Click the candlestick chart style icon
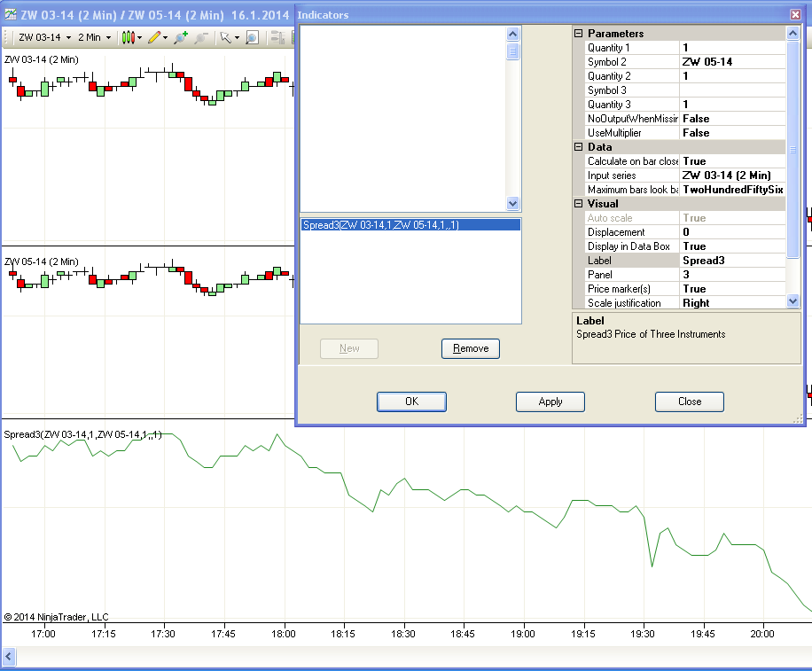812x671 pixels. 129,37
